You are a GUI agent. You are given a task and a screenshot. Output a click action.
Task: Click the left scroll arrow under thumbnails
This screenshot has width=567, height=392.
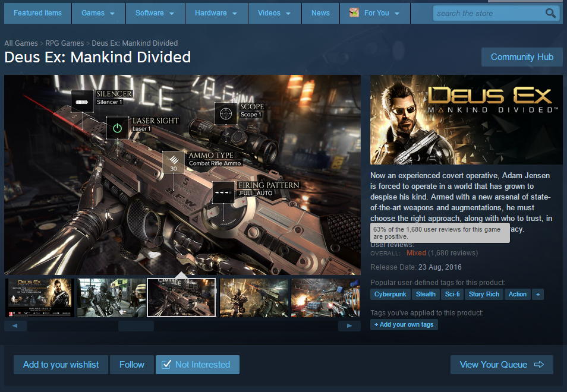tap(15, 326)
